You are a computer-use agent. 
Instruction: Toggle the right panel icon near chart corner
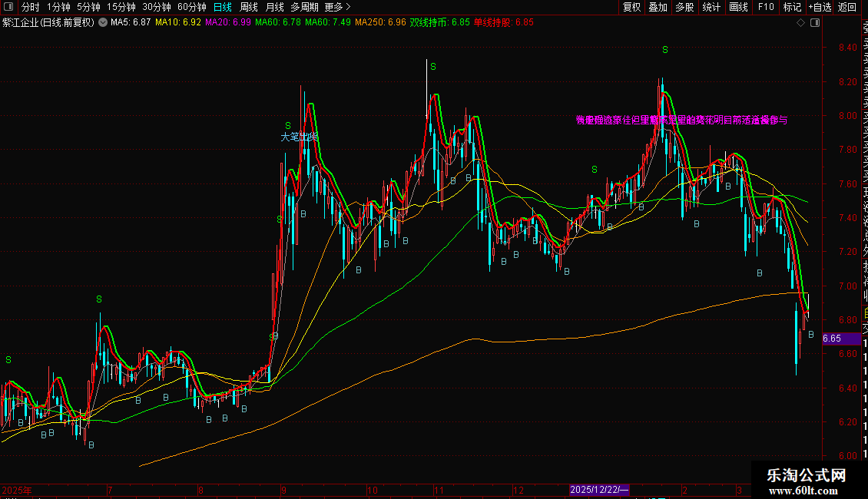point(815,23)
